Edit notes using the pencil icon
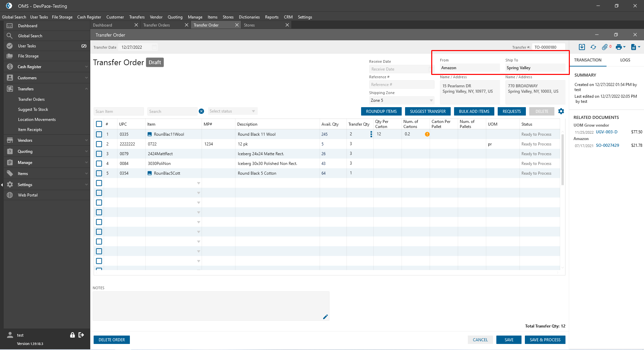 (x=325, y=317)
